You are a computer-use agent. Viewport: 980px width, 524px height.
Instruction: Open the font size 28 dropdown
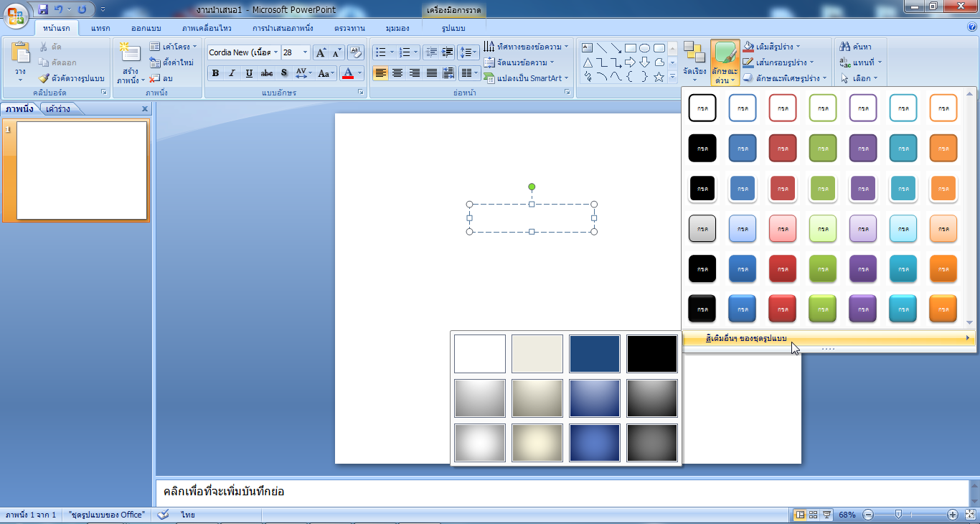coord(306,52)
